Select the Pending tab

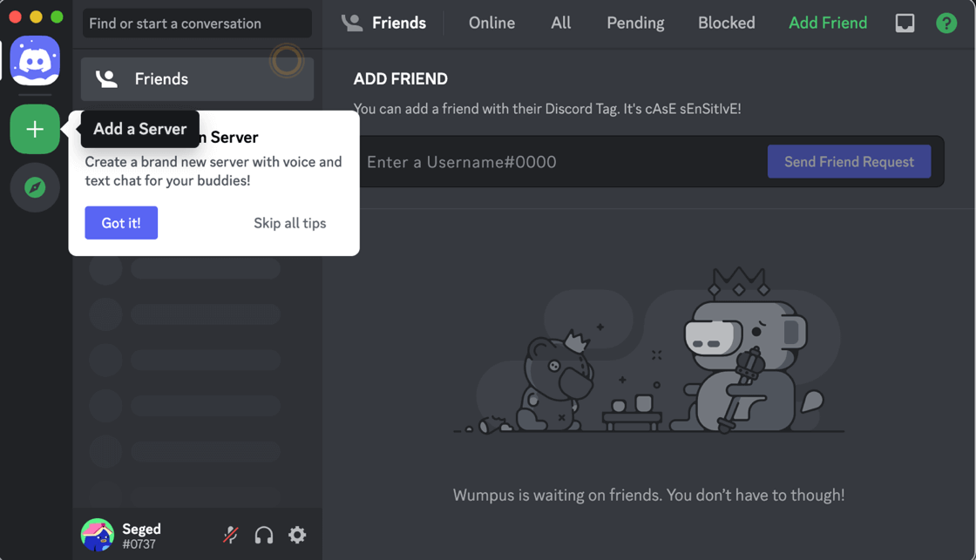coord(635,23)
